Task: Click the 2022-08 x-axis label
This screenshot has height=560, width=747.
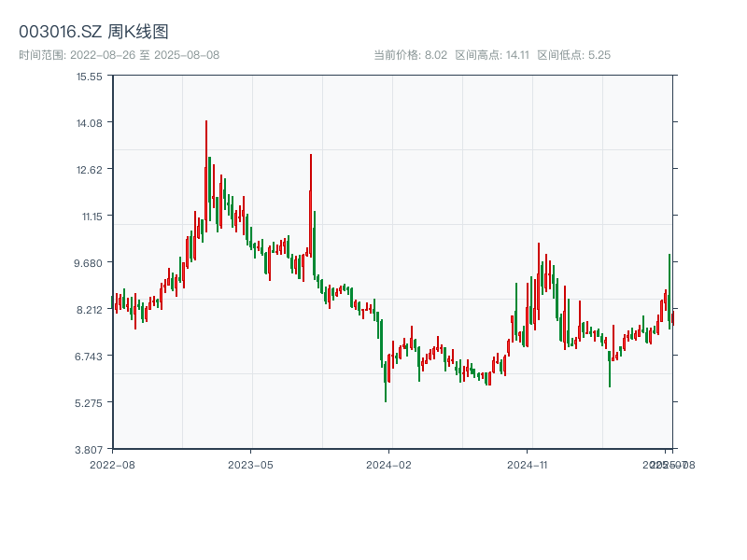Action: pyautogui.click(x=112, y=465)
